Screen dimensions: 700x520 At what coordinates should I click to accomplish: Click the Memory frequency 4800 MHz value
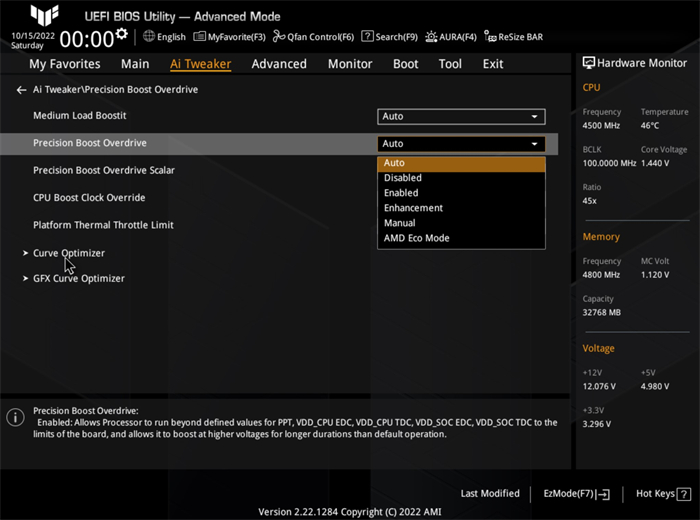(601, 275)
